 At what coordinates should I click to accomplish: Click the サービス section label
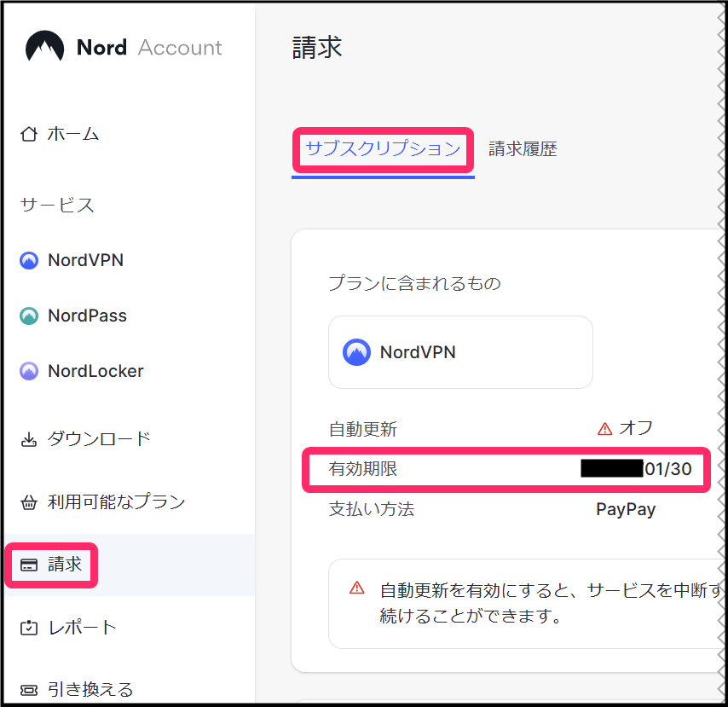tap(58, 205)
